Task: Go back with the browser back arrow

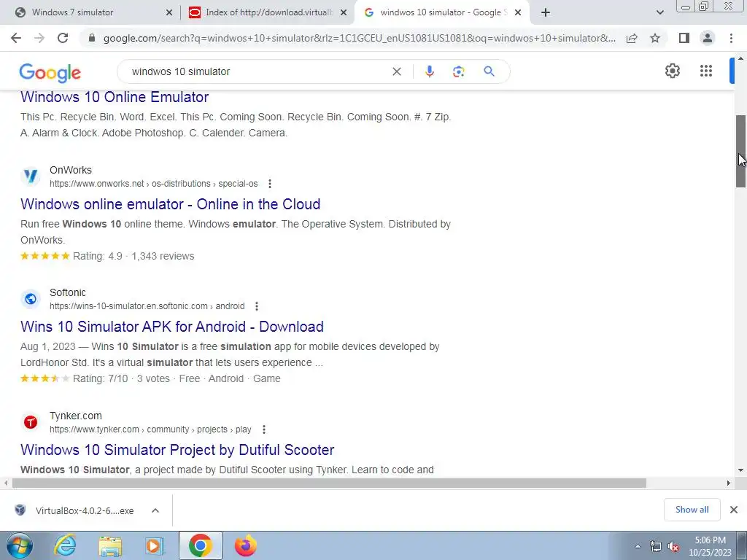Action: pos(16,38)
